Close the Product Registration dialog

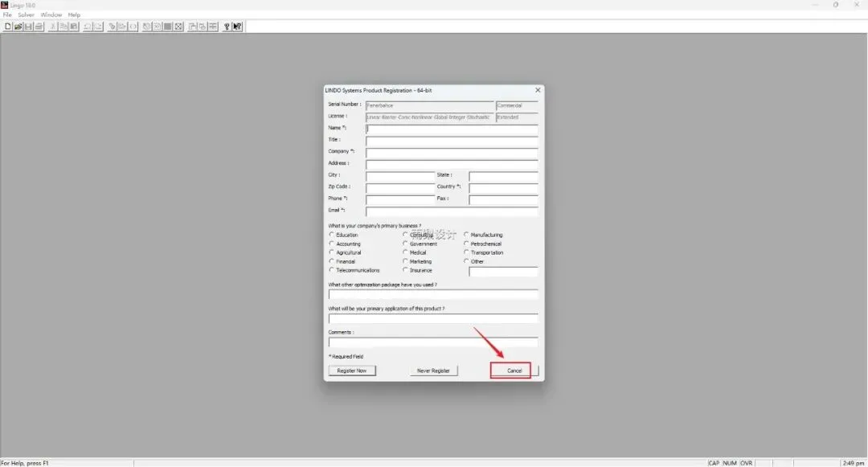pyautogui.click(x=538, y=90)
